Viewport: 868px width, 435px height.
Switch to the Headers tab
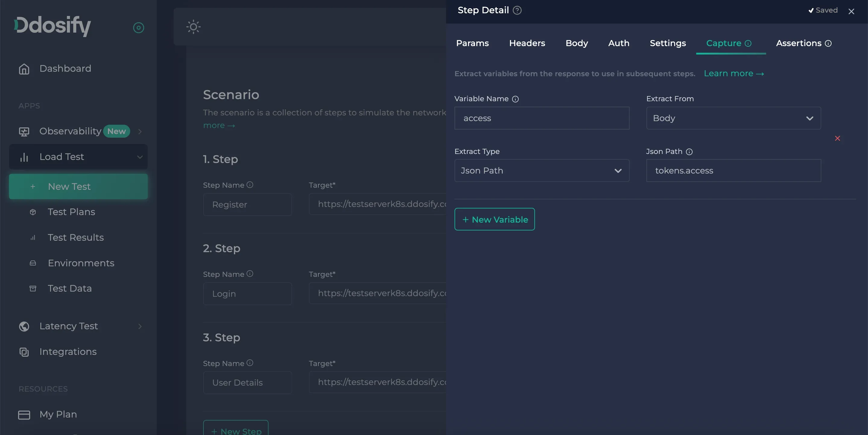[x=527, y=43]
